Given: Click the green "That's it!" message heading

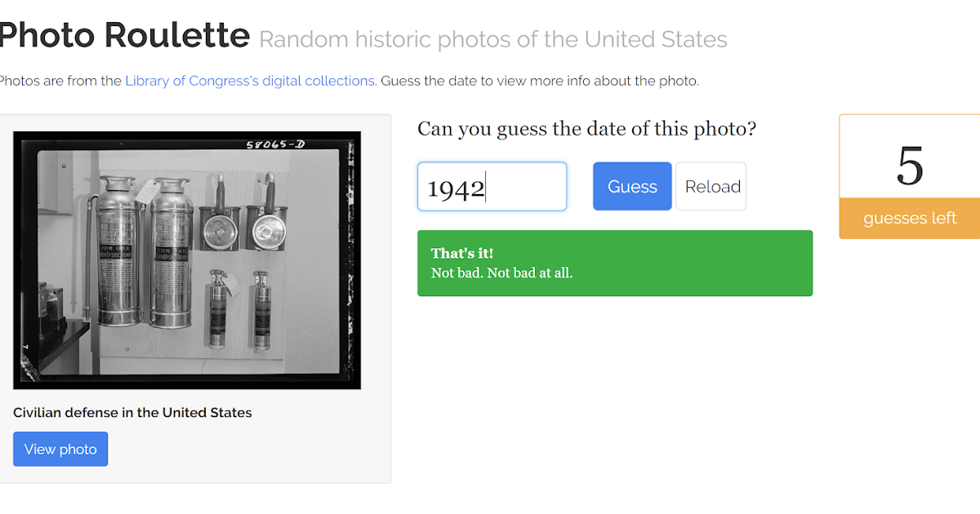Looking at the screenshot, I should pos(462,253).
